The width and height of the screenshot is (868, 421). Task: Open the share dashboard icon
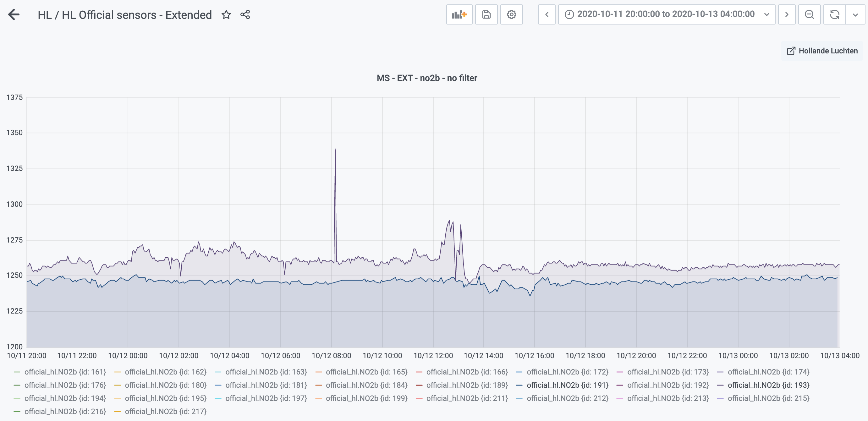click(245, 14)
